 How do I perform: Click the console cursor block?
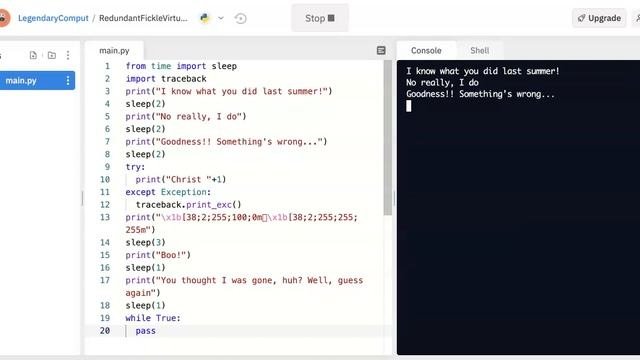click(409, 106)
